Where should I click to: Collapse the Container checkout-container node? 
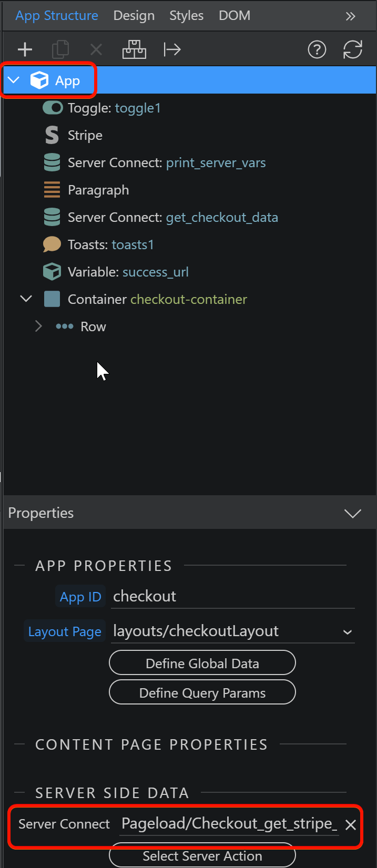click(x=26, y=299)
